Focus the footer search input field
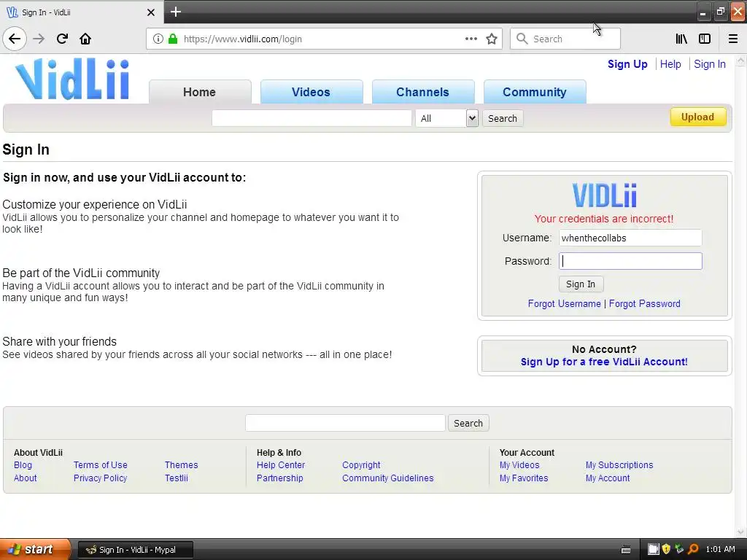 (345, 424)
